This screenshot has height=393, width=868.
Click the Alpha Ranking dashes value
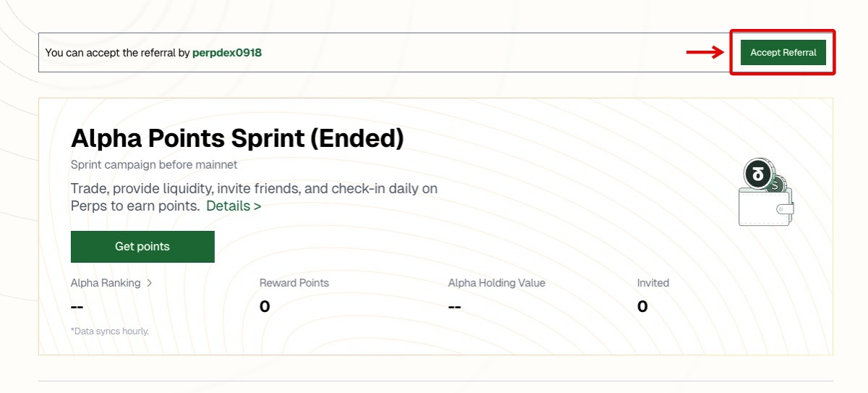tap(77, 307)
